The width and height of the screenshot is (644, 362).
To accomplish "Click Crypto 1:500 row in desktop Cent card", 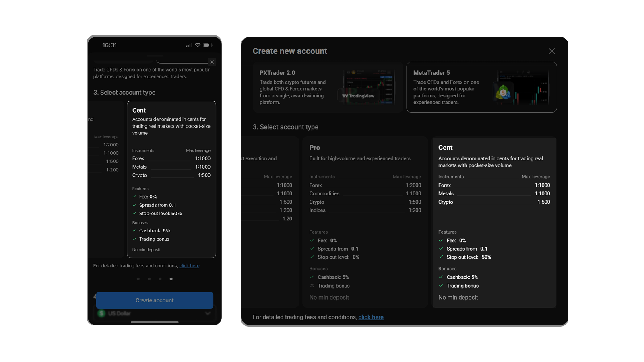I will [494, 202].
